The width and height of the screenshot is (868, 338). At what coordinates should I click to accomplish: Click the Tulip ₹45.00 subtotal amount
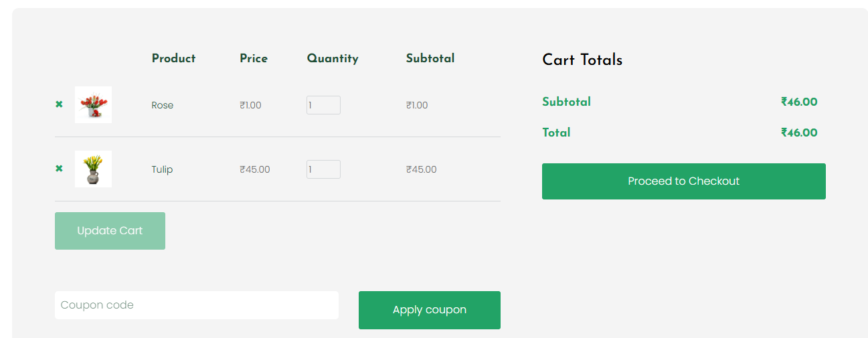[421, 169]
